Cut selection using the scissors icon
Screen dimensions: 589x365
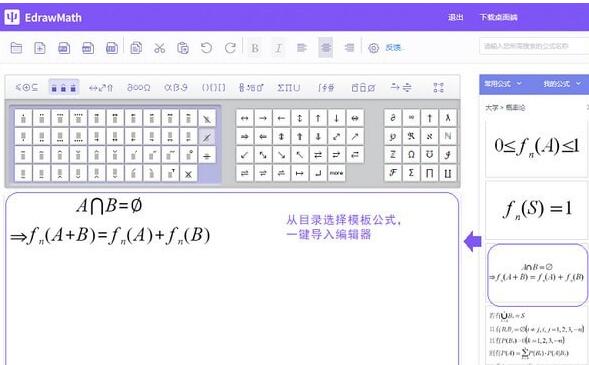160,48
